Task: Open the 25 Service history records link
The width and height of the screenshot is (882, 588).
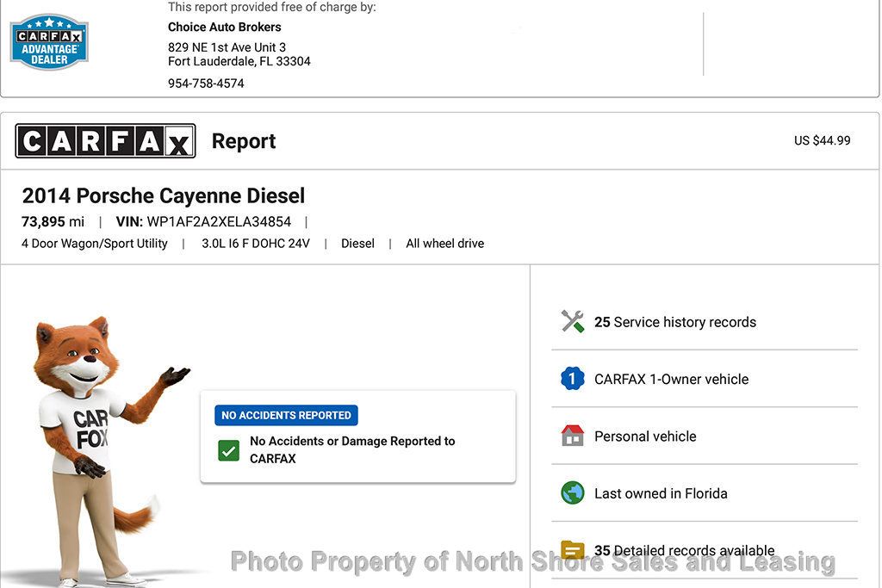Action: (674, 322)
